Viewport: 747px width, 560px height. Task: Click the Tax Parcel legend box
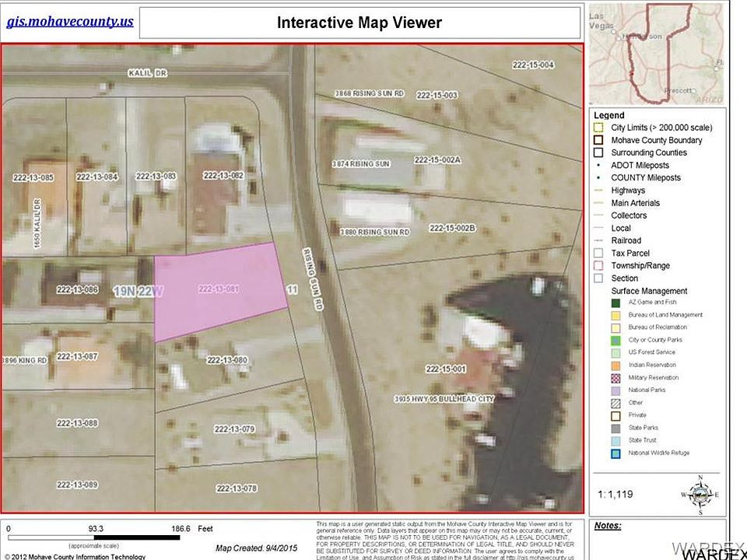(x=598, y=253)
